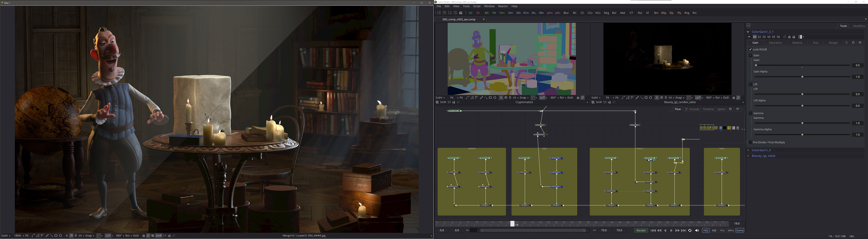The width and height of the screenshot is (868, 239).
Task: Click the current frame field showing 19.0
Action: point(737,223)
